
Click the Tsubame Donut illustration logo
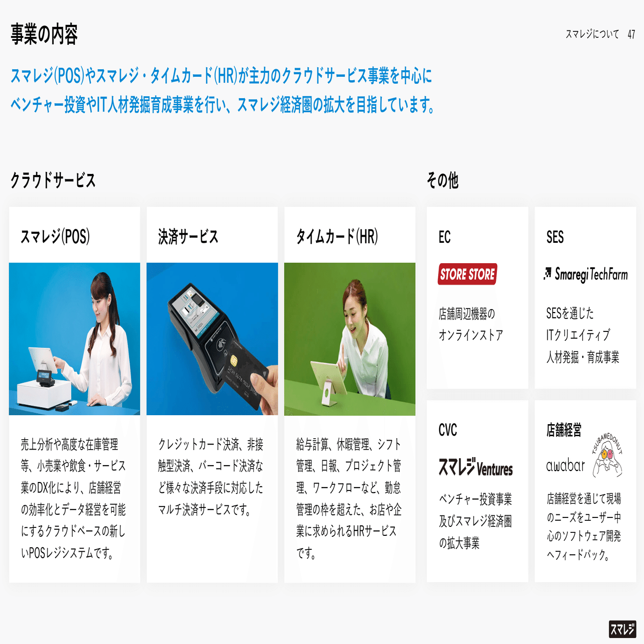point(607,455)
